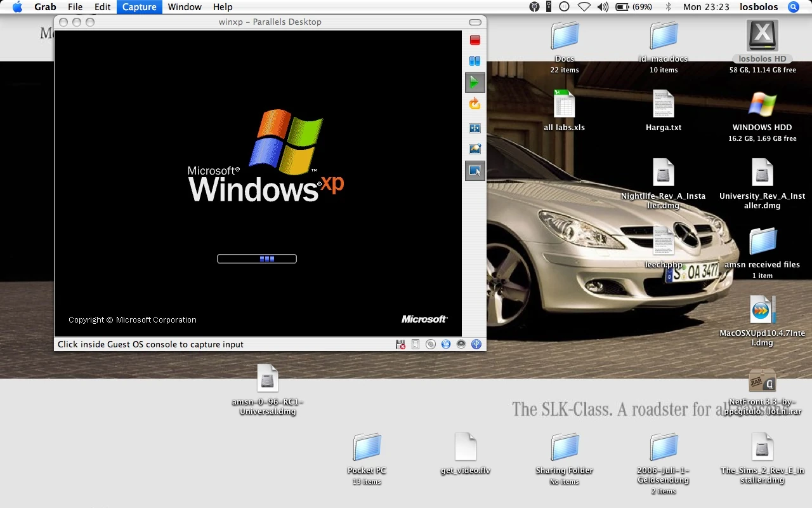This screenshot has width=812, height=508.
Task: Stop the virtual machine with red button
Action: tap(475, 40)
